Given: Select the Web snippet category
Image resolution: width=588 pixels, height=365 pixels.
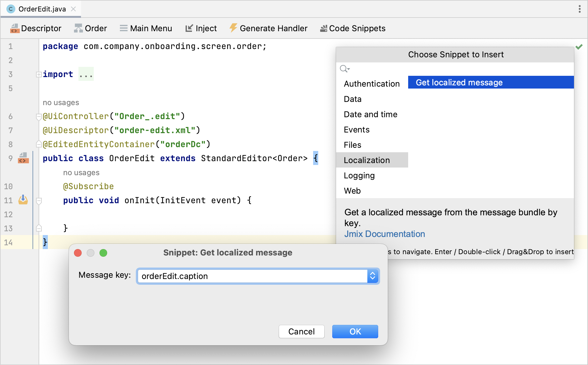Looking at the screenshot, I should pyautogui.click(x=372, y=191).
